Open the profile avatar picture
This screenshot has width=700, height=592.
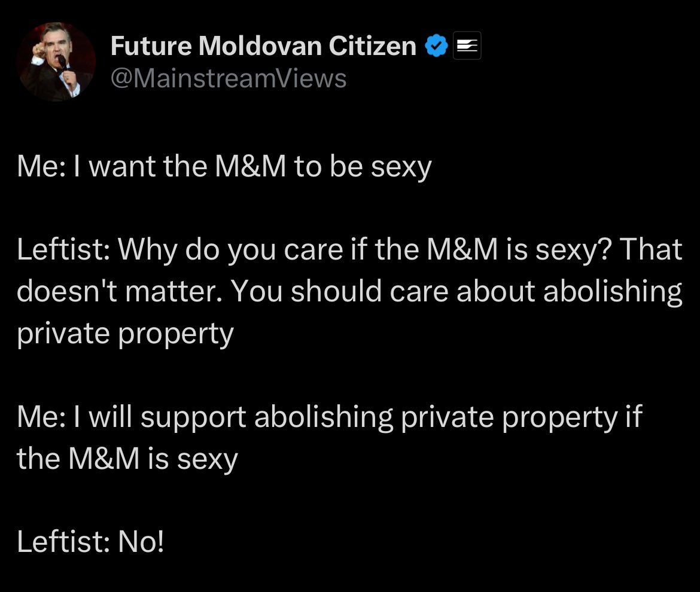(x=56, y=62)
